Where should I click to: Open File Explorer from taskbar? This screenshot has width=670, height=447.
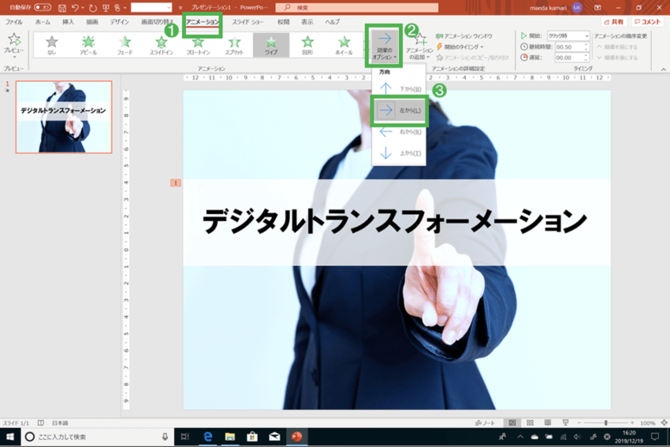pyautogui.click(x=230, y=437)
